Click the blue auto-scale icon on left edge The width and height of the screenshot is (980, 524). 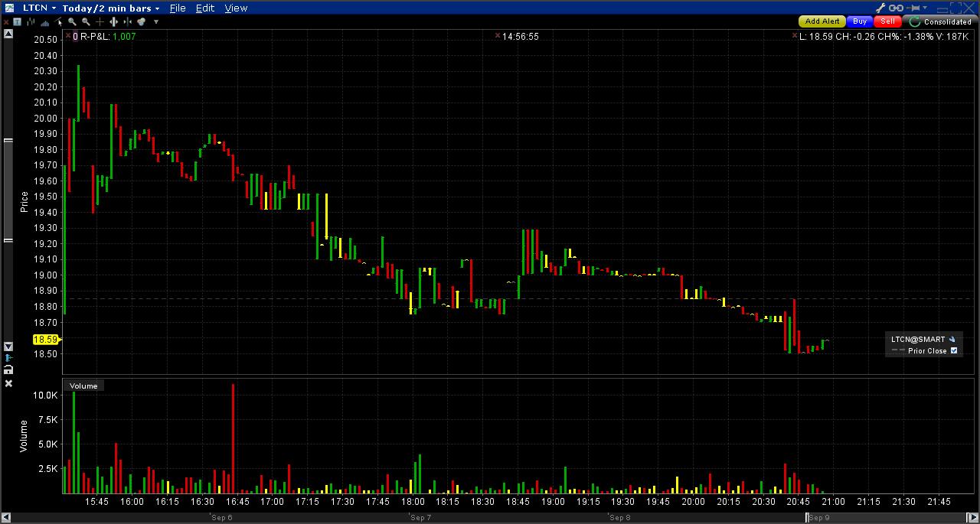(8, 358)
